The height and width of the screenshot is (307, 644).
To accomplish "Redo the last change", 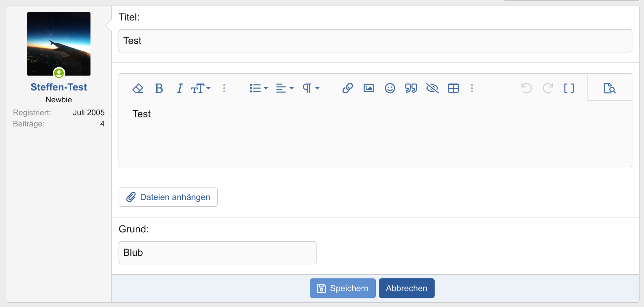I will coord(548,88).
